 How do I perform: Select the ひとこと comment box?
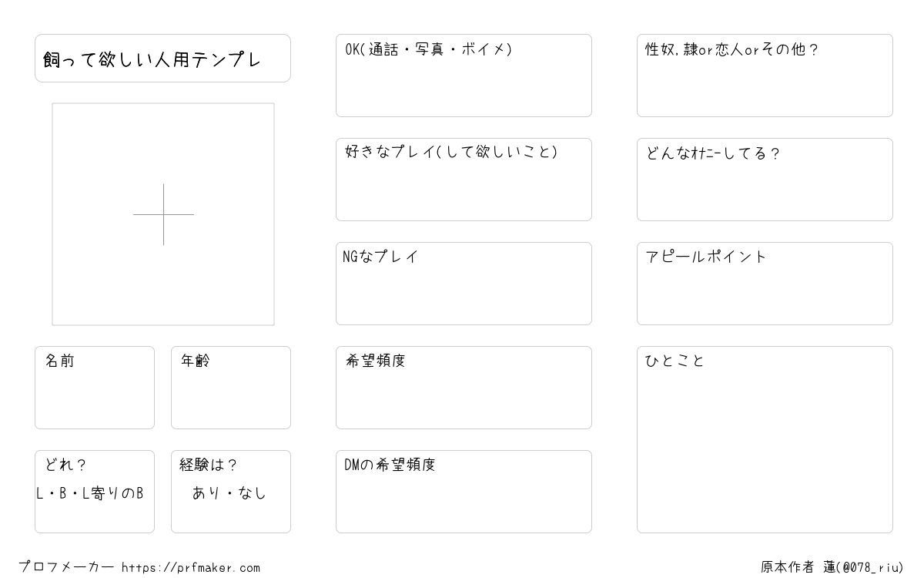pos(765,439)
